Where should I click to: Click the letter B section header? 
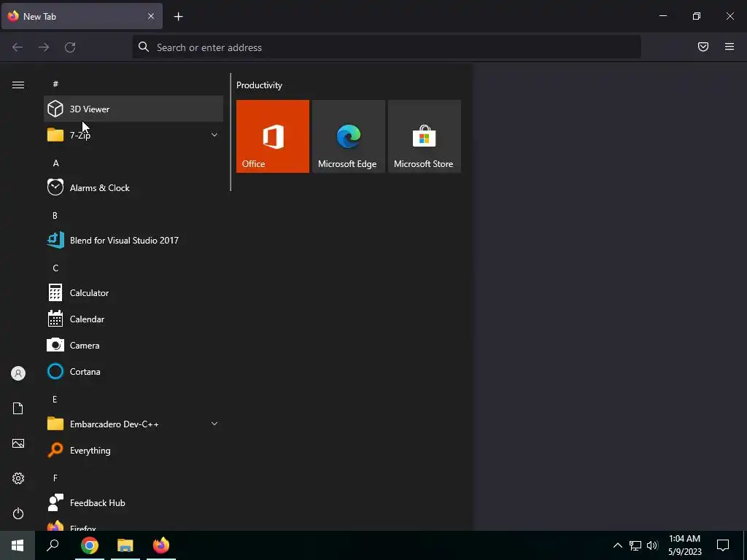55,216
